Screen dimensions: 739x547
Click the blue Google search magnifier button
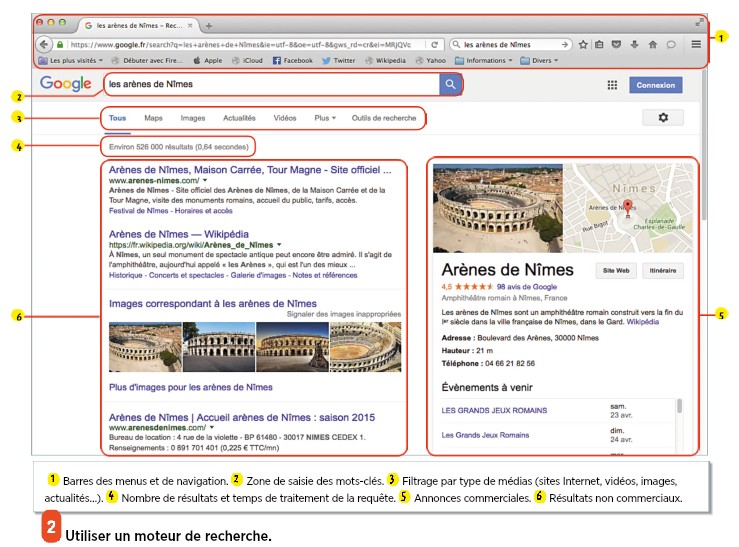[x=451, y=85]
